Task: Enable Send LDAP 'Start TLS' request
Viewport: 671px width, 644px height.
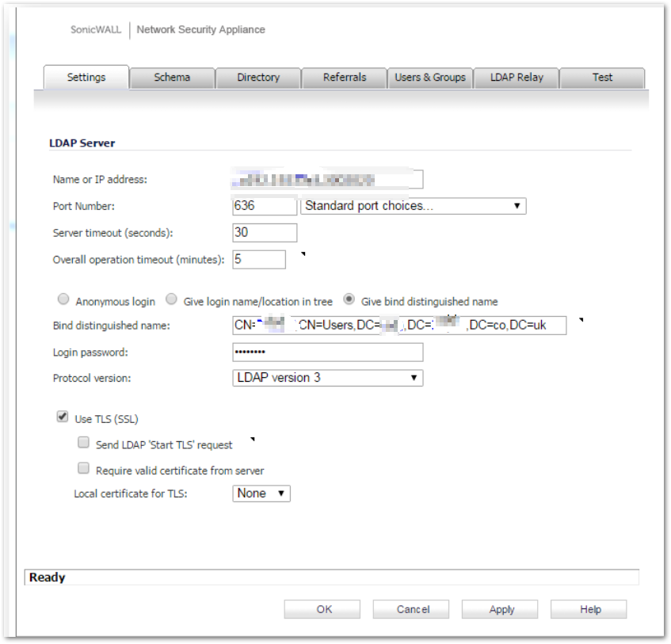Action: 83,444
